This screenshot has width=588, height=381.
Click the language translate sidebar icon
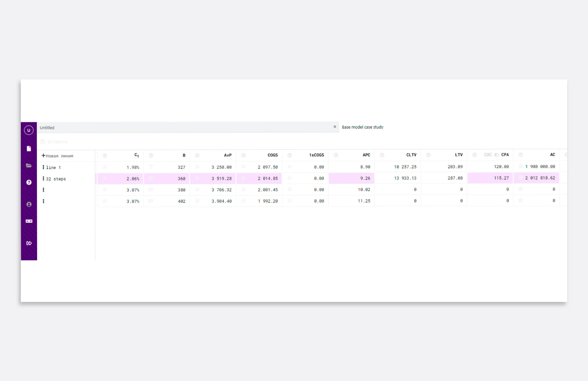29,221
